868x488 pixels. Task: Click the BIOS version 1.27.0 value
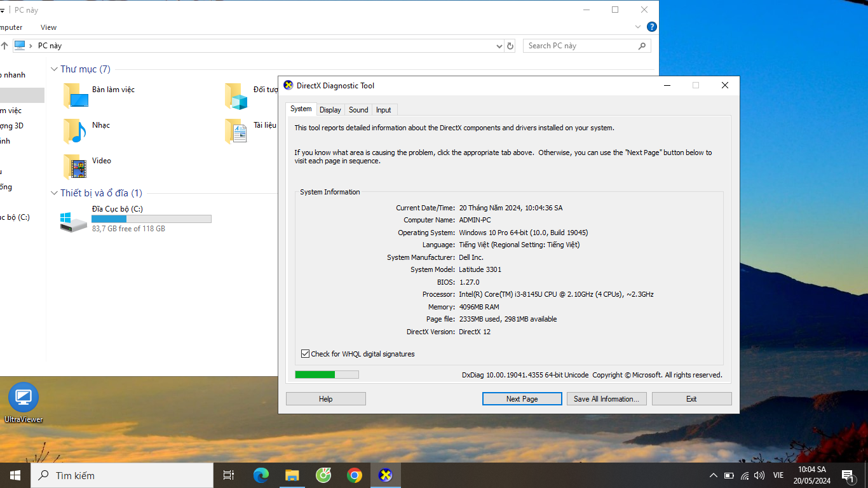point(469,282)
